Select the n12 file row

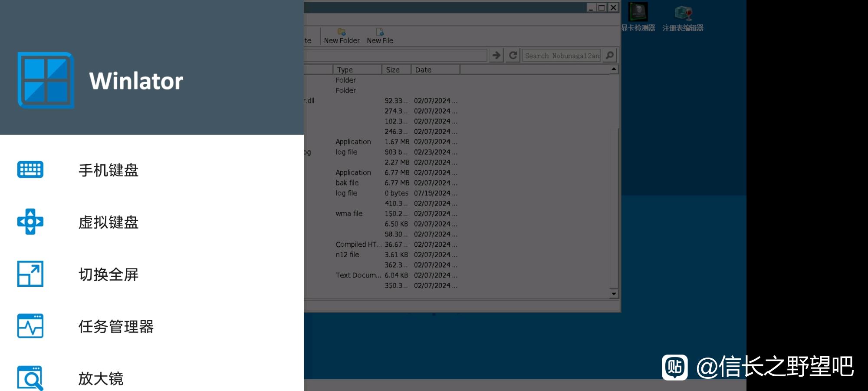(457, 255)
